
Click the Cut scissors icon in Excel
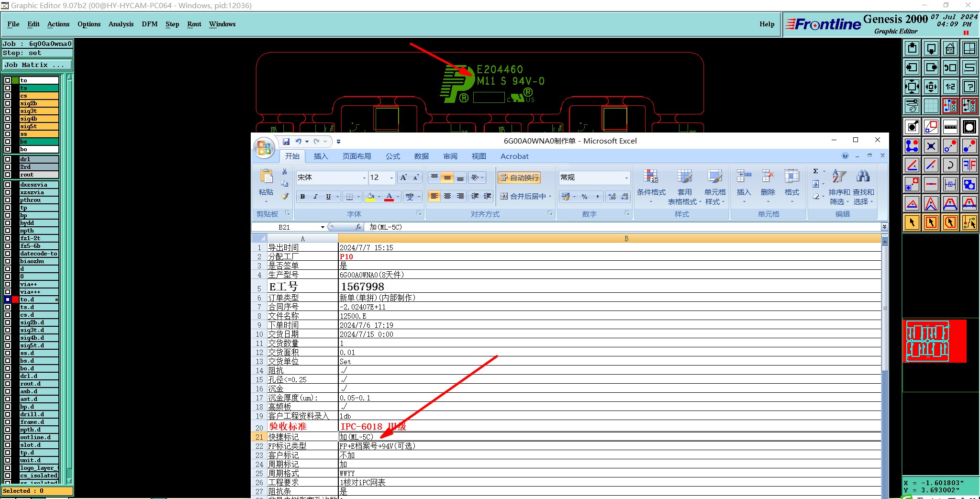(285, 172)
